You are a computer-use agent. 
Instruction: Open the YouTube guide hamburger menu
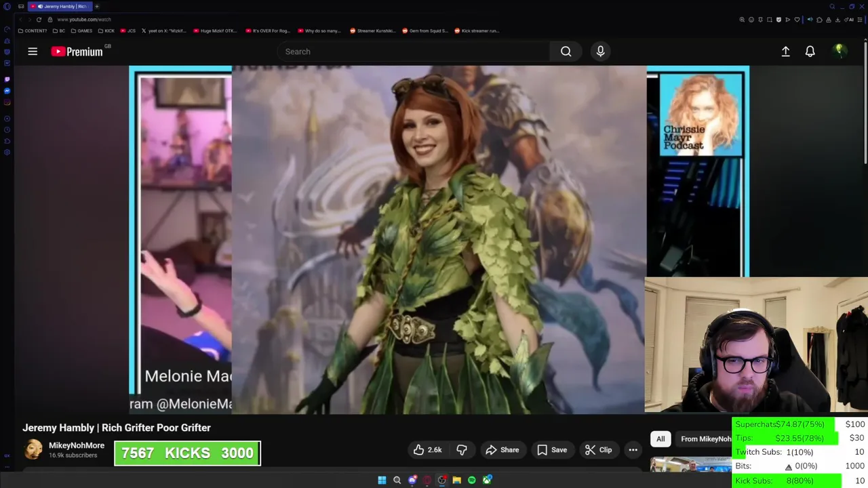33,52
